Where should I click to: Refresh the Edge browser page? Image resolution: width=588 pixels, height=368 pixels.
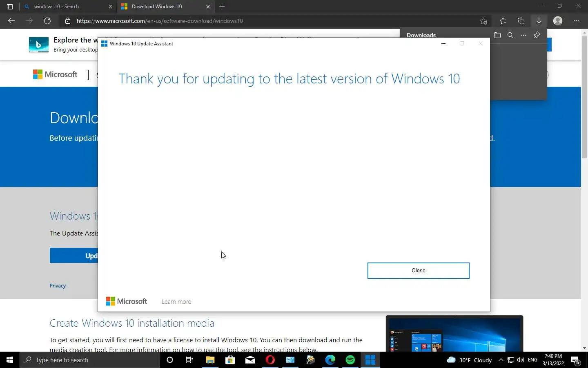[x=47, y=21]
